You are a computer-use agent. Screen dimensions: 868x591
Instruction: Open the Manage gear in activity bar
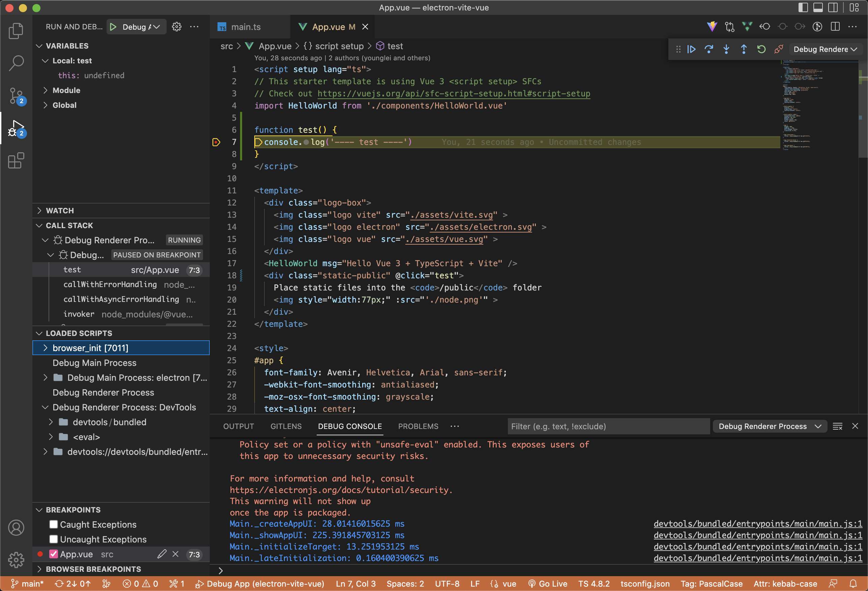click(x=16, y=560)
